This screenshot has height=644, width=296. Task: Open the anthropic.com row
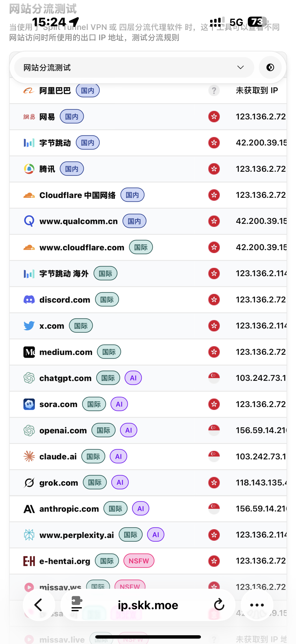69,509
